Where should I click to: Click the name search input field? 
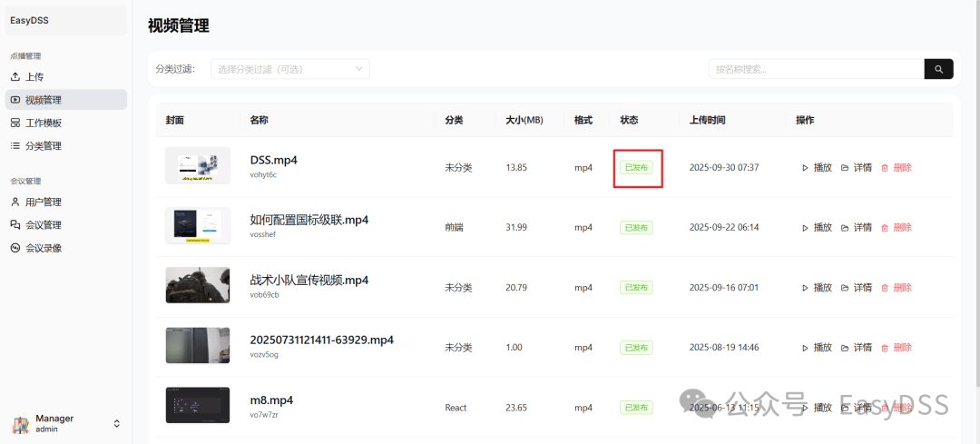pos(815,69)
